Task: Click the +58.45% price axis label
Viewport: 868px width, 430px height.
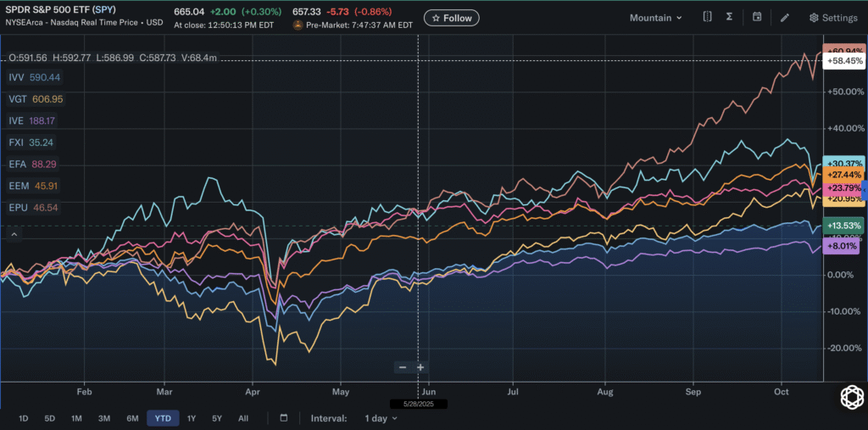Action: pyautogui.click(x=843, y=62)
